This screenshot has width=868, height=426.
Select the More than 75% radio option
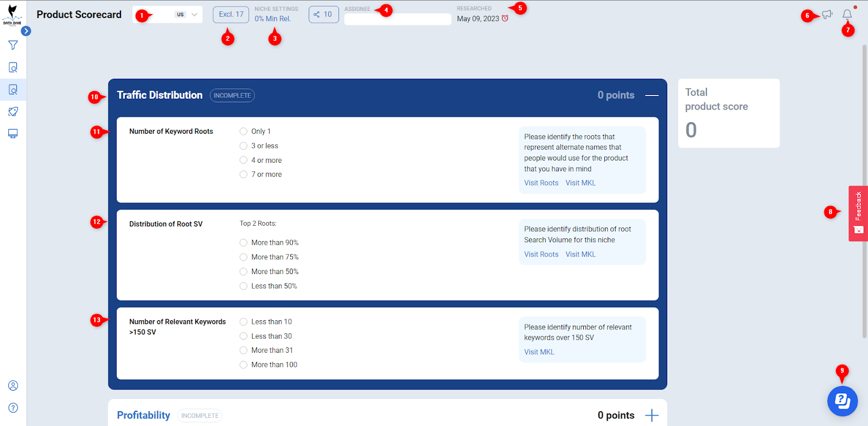click(x=244, y=257)
